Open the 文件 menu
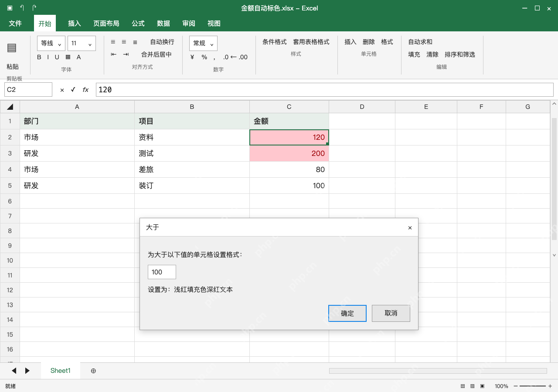Viewport: 558px width, 392px height. point(15,24)
